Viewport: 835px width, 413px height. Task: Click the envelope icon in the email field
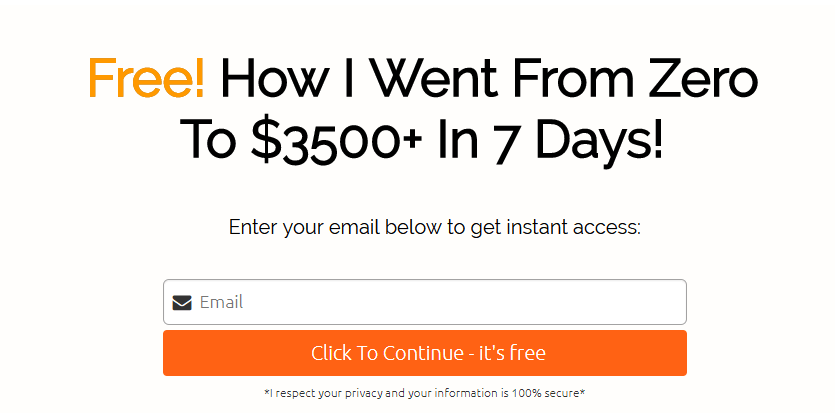click(x=182, y=303)
